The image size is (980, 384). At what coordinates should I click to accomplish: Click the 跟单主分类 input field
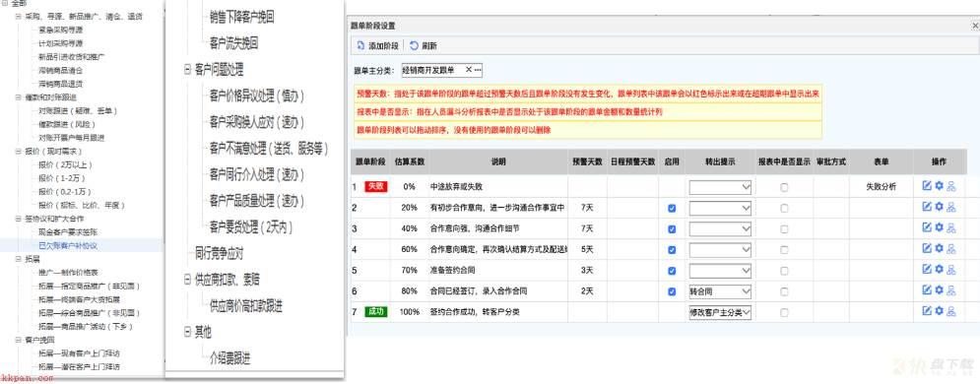coord(441,70)
